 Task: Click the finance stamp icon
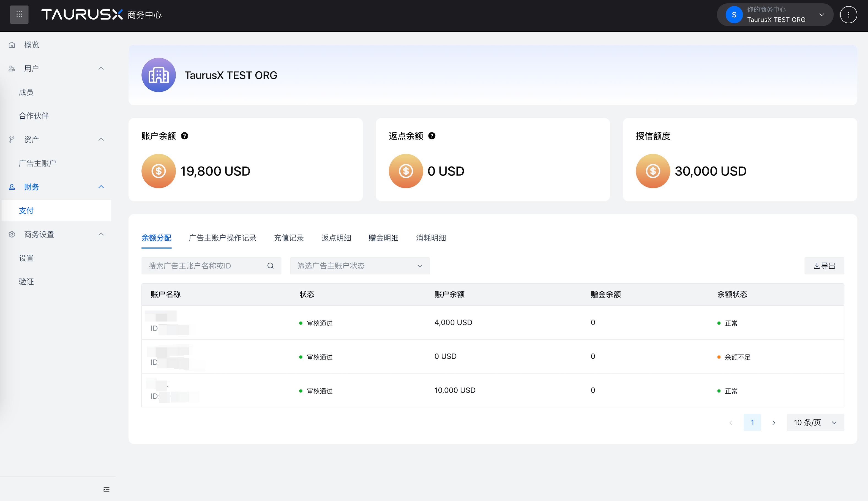(12, 187)
